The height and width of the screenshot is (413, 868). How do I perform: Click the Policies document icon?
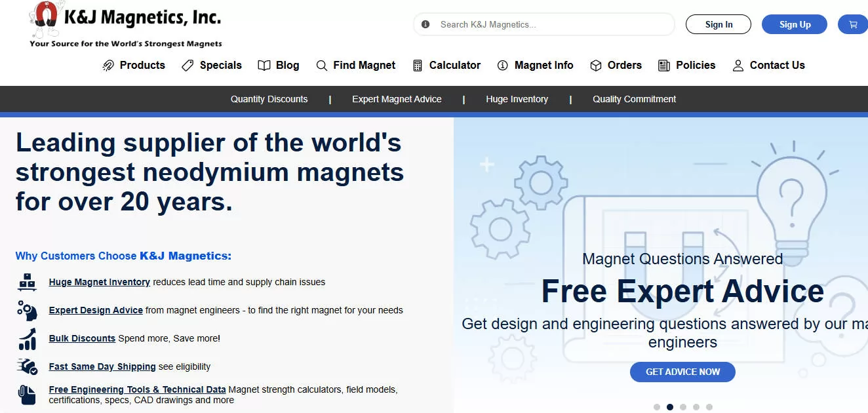point(664,66)
